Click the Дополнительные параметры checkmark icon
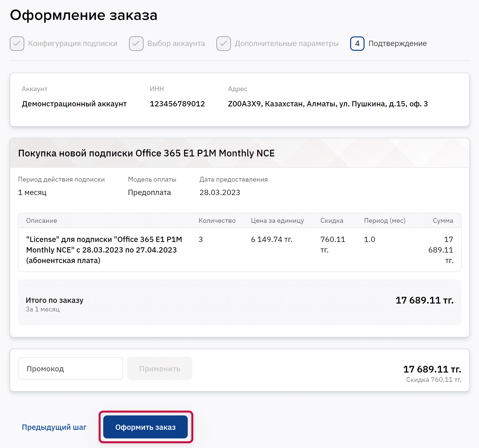Viewport: 479px width, 448px height. 223,44
